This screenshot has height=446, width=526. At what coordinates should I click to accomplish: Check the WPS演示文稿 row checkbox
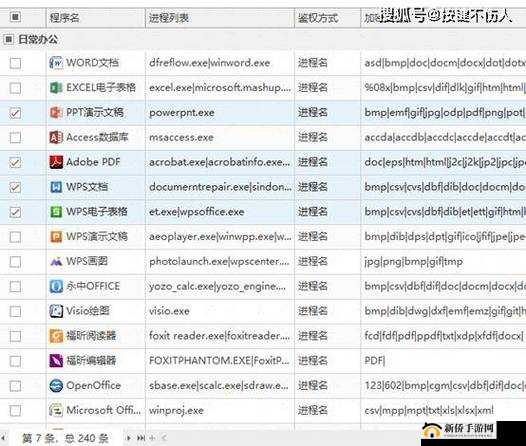[15, 237]
